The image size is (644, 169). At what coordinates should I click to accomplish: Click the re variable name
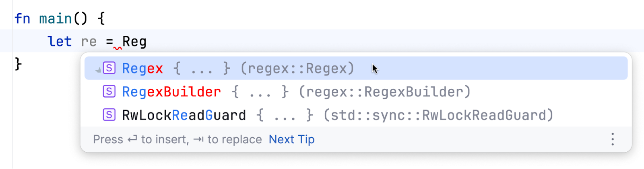click(89, 41)
